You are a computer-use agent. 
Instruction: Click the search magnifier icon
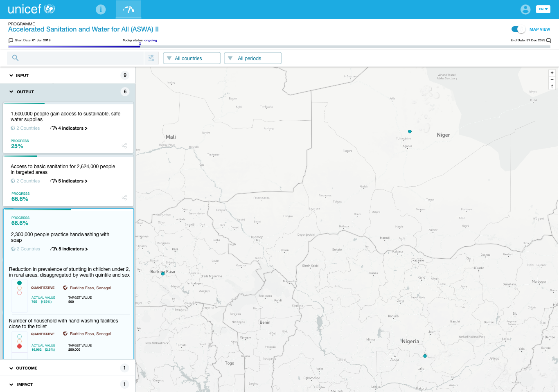tap(15, 58)
